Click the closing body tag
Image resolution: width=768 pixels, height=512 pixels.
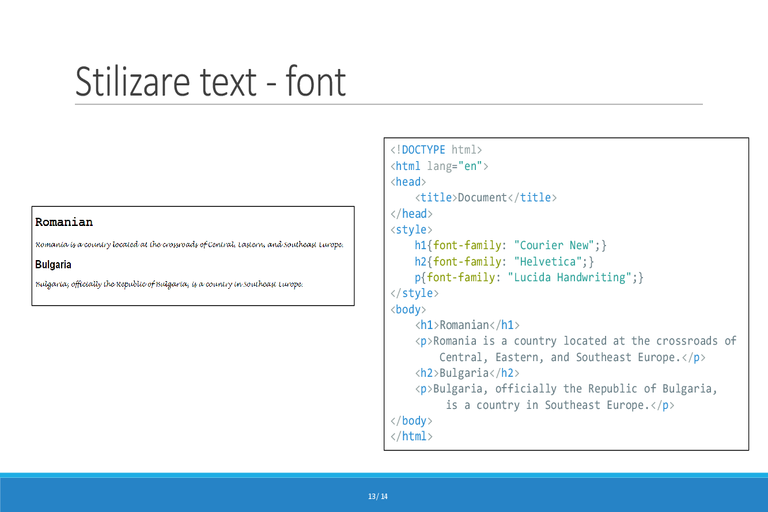click(x=411, y=420)
